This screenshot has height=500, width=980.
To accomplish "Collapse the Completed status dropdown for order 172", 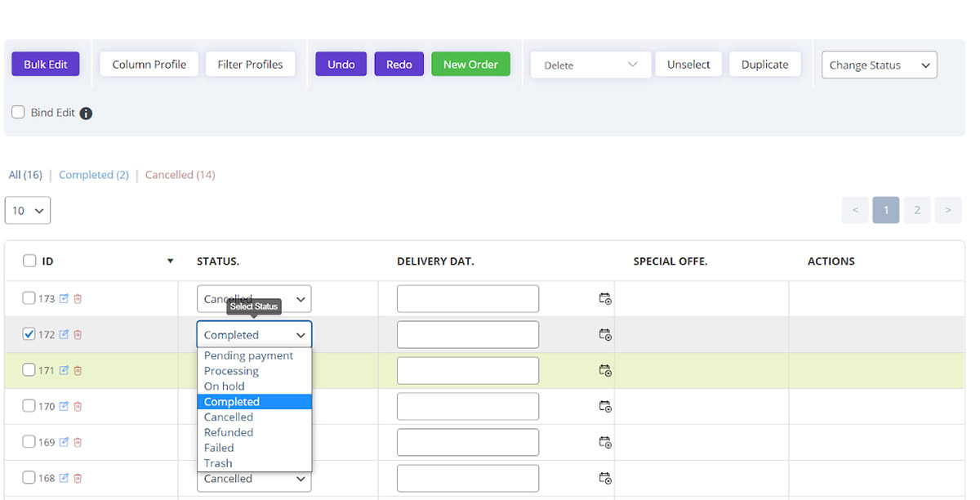I will 254,335.
